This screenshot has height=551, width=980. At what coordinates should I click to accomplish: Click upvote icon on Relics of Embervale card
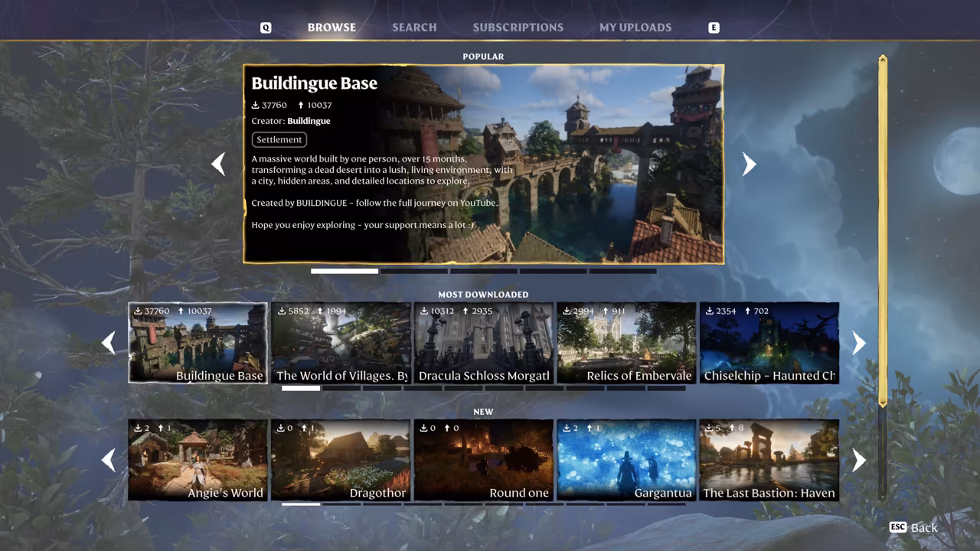(606, 311)
